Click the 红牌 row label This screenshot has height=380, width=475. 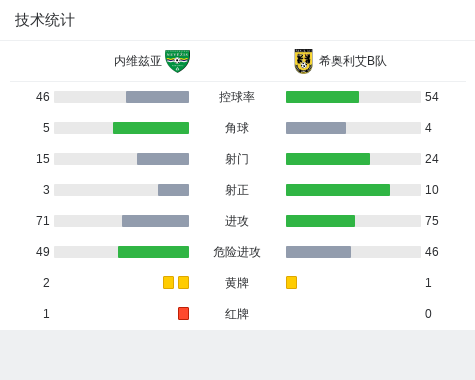pyautogui.click(x=237, y=314)
